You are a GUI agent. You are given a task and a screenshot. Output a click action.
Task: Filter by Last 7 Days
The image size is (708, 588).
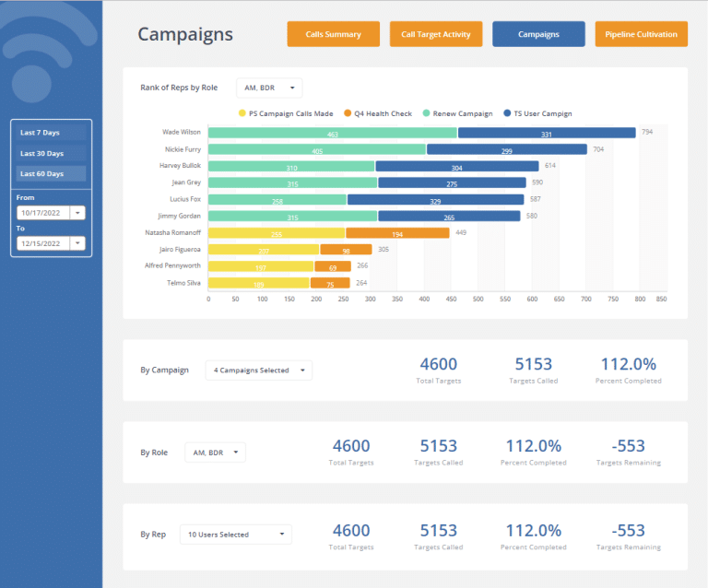point(51,133)
